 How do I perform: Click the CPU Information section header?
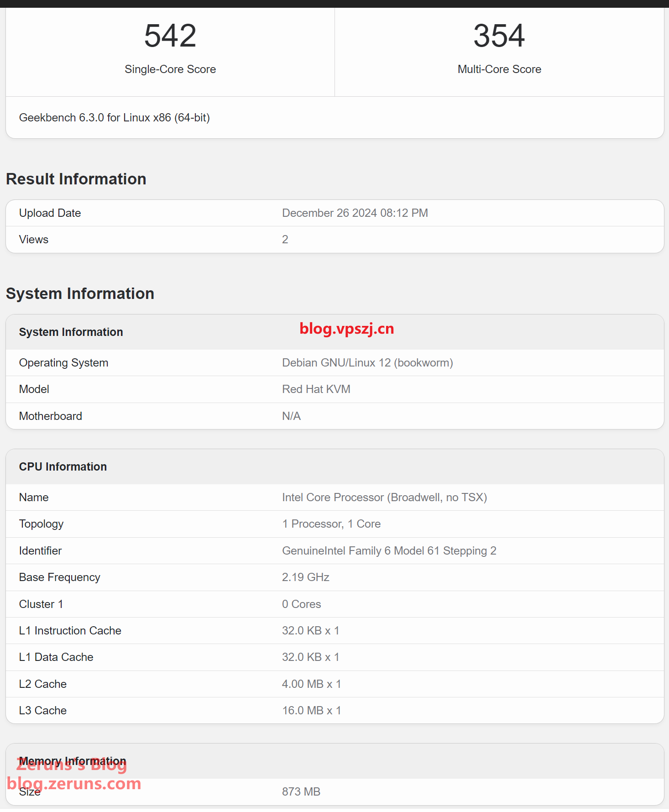[63, 466]
